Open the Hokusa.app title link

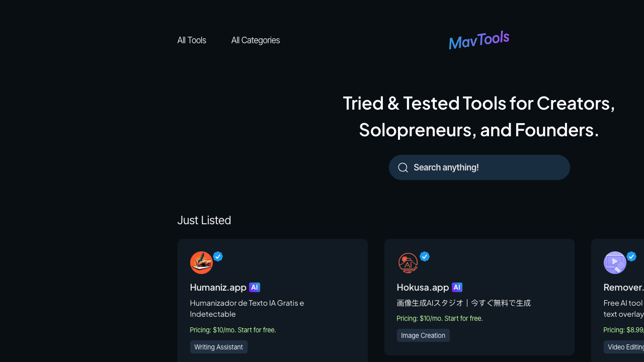click(x=423, y=287)
